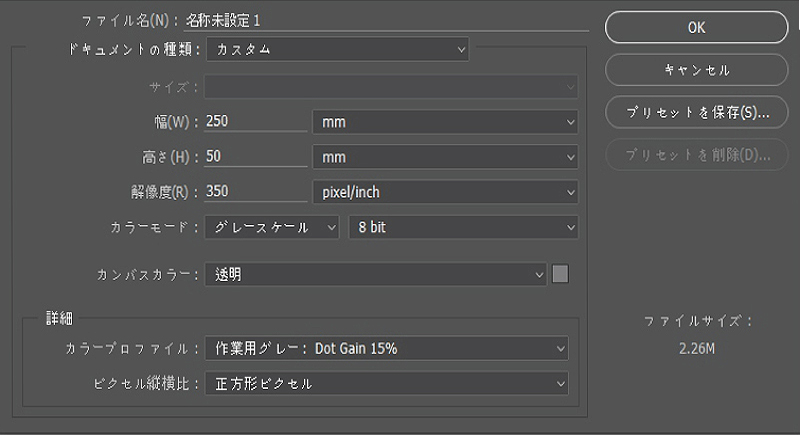Open the height unit mm dropdown
800x435 pixels.
(445, 157)
